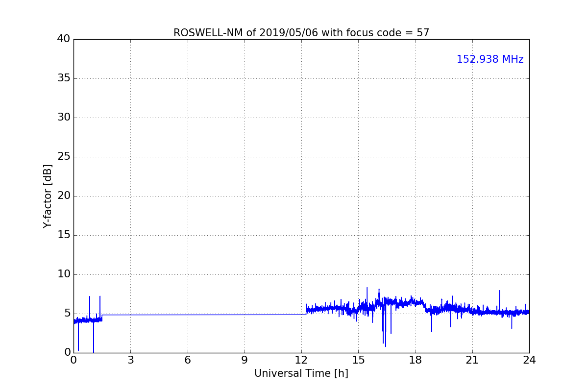
Task: Click the x-axis tick label 12
Action: [301, 360]
